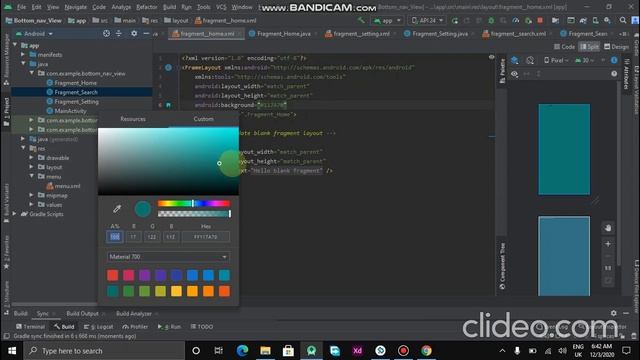Pick color with the eyedropper tool

(x=117, y=209)
